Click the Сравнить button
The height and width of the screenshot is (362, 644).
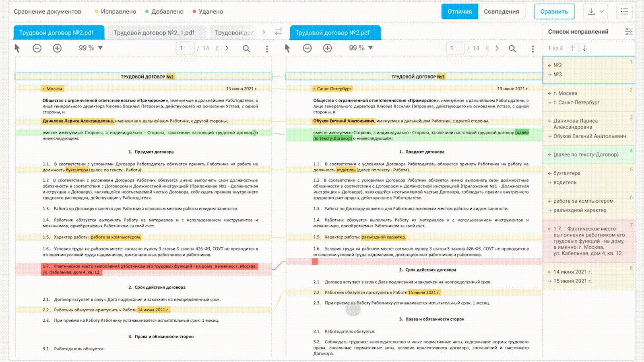[x=554, y=12]
